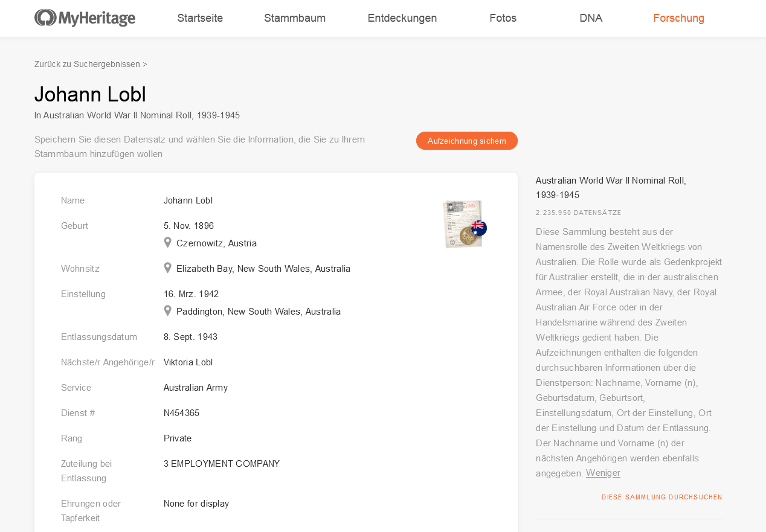Select Fotos in the top navigation
Screen dimensions: 766x532
503,18
